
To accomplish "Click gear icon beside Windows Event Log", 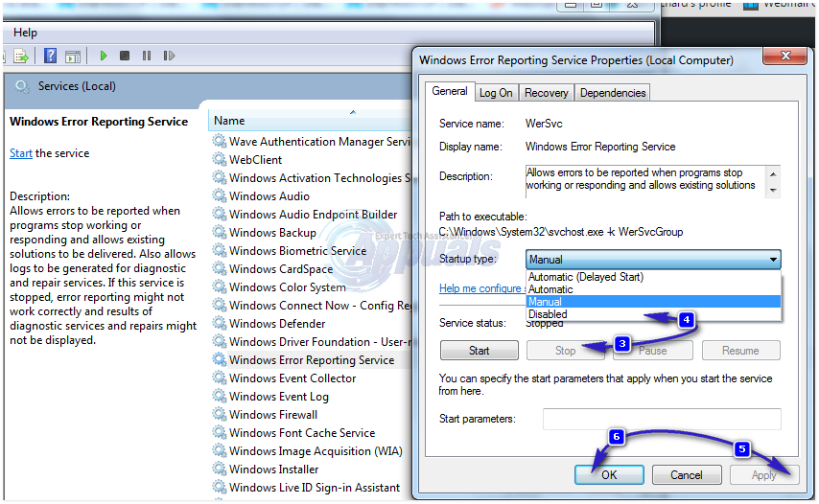I will [x=220, y=396].
